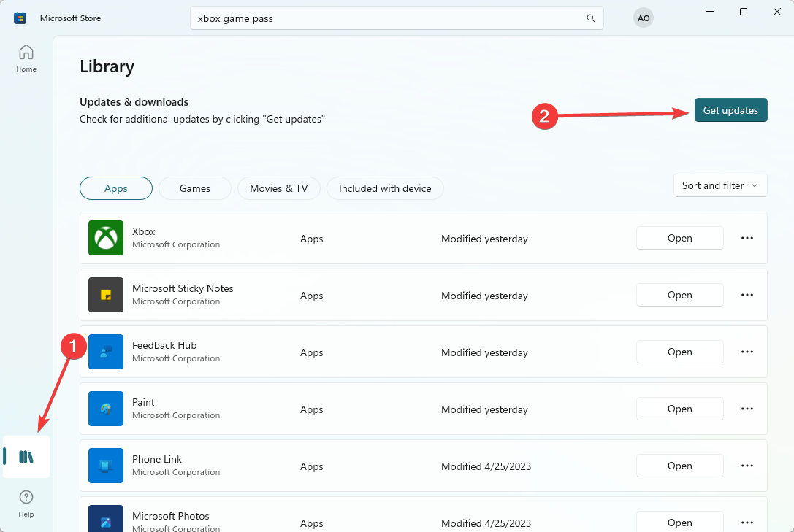Click the Xbox app name text

(x=143, y=231)
